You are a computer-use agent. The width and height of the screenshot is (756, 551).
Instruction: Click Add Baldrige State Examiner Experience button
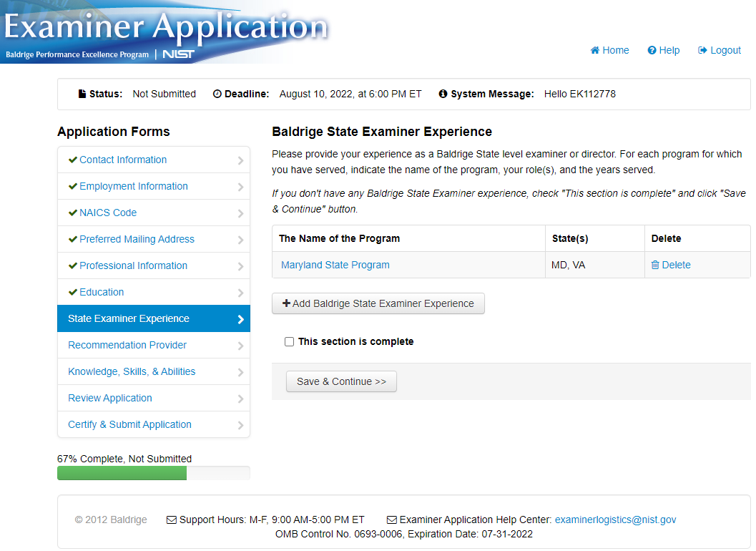(378, 303)
